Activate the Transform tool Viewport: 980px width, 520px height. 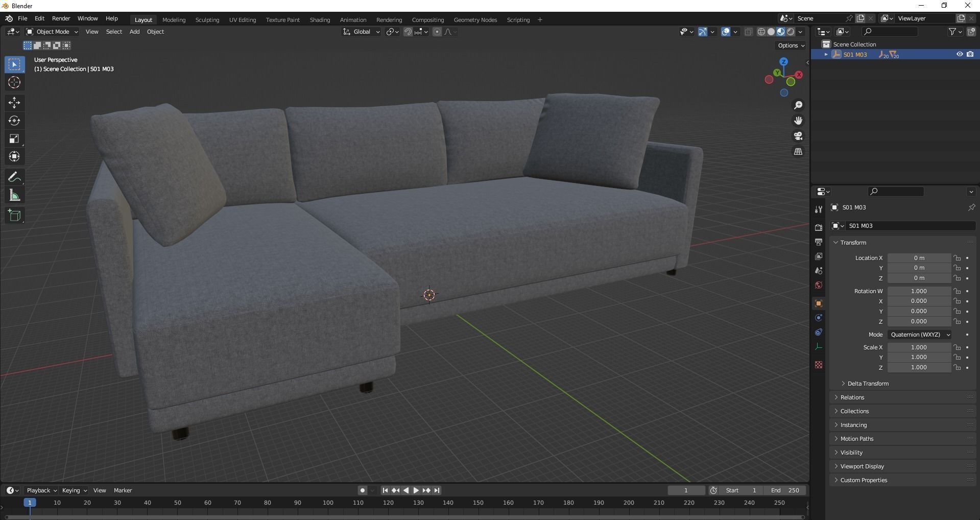pyautogui.click(x=14, y=156)
